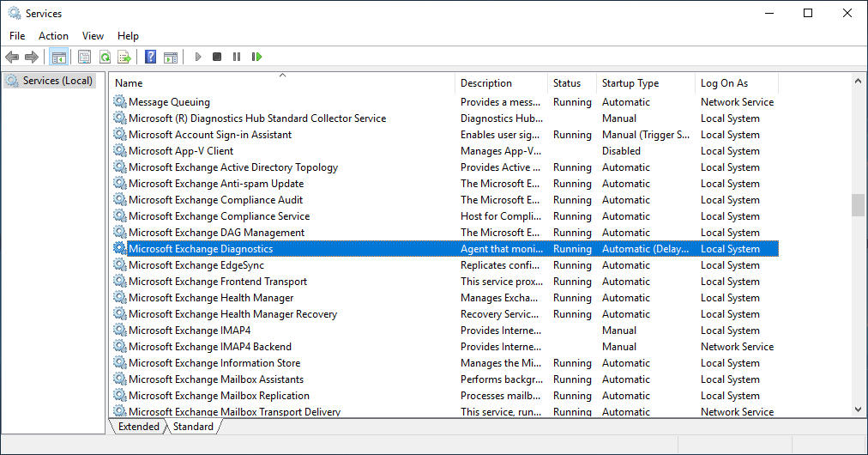868x455 pixels.
Task: Sort by the Log On As column header
Action: pyautogui.click(x=737, y=83)
